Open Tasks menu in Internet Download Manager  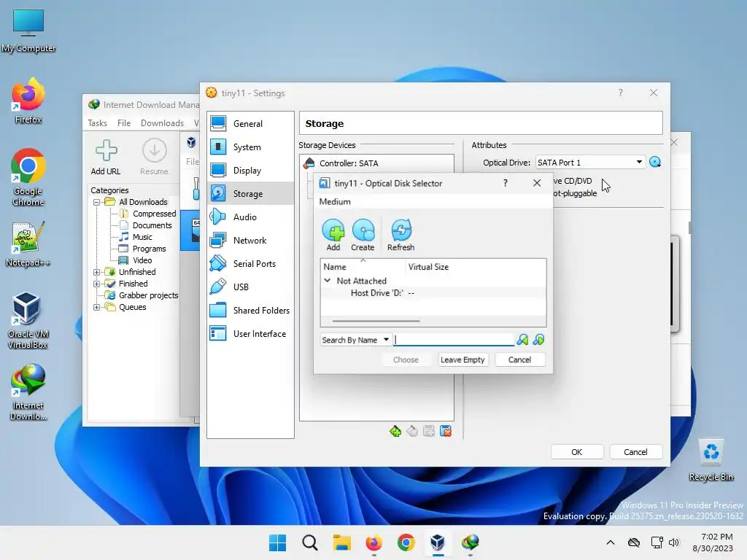pyautogui.click(x=97, y=122)
